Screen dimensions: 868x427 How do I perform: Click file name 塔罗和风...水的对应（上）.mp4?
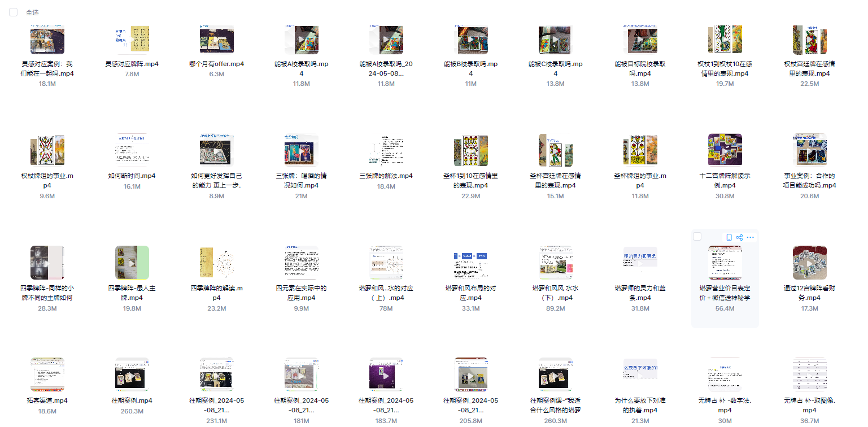[x=386, y=293]
